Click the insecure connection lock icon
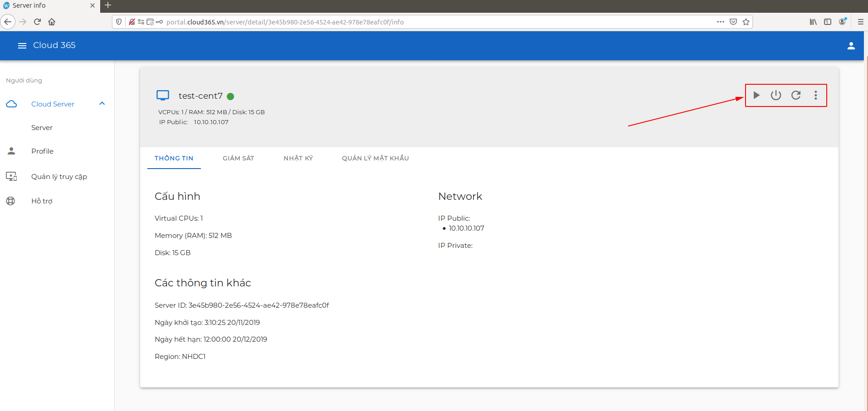868x411 pixels. pyautogui.click(x=132, y=22)
